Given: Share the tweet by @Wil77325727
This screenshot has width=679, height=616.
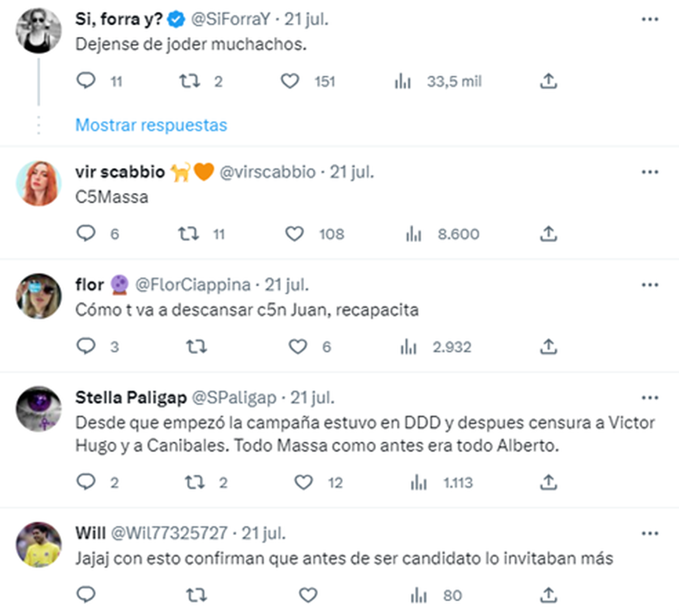Looking at the screenshot, I should point(548,594).
